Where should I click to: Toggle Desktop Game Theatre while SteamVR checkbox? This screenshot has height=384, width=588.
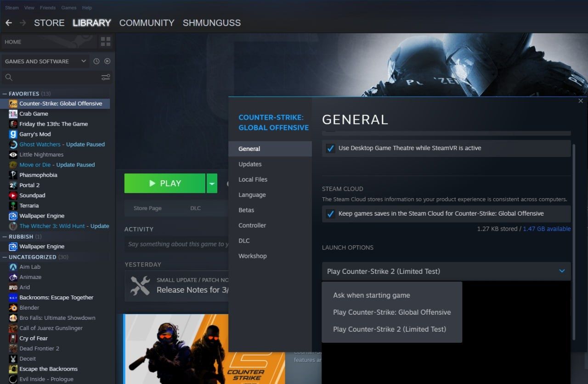[330, 148]
